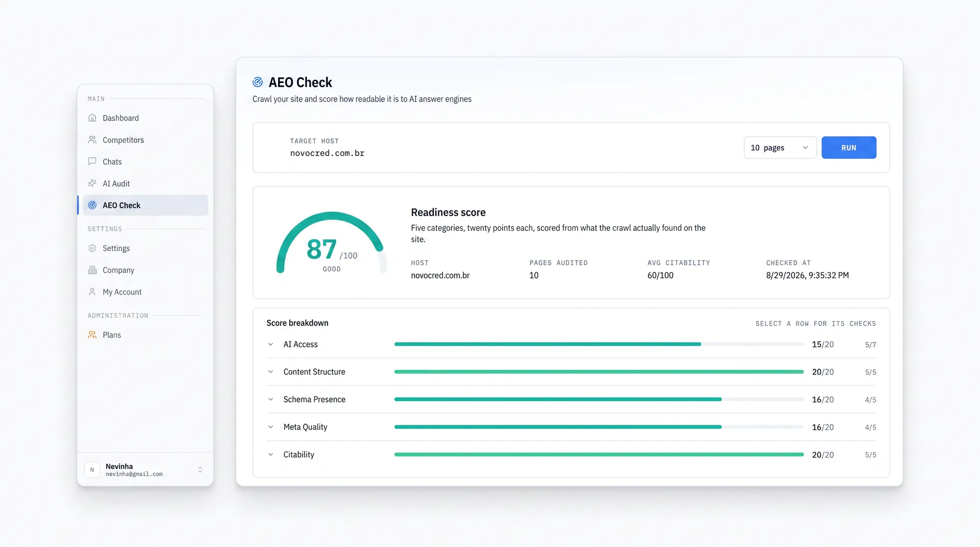Click the Meta Quality progress bar
Image resolution: width=980 pixels, height=547 pixels.
[599, 427]
